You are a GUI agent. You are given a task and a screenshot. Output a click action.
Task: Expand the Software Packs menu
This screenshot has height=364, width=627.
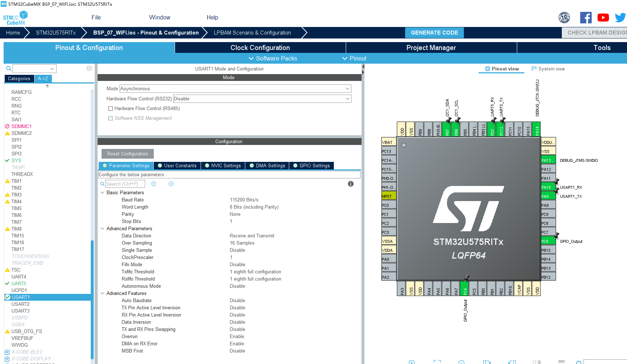(x=273, y=58)
